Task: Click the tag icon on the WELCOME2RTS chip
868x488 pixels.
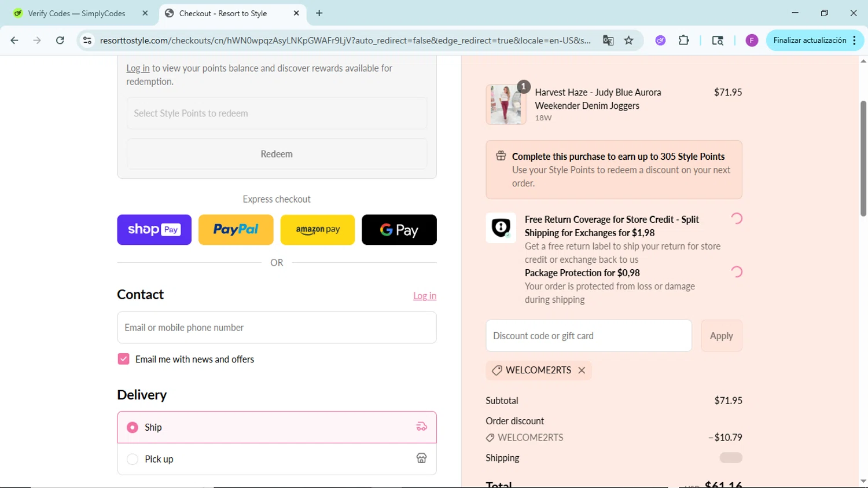Action: tap(496, 370)
